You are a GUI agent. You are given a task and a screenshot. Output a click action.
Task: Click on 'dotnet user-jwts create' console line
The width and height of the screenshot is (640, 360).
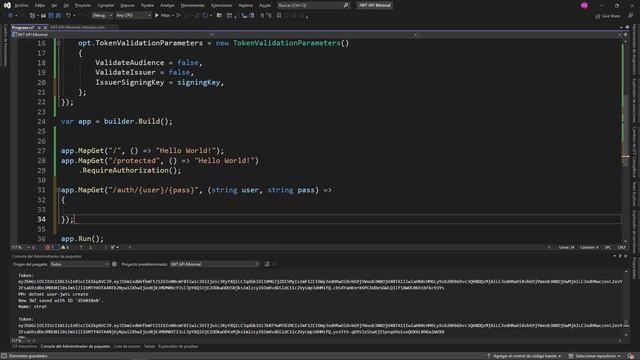point(53,294)
